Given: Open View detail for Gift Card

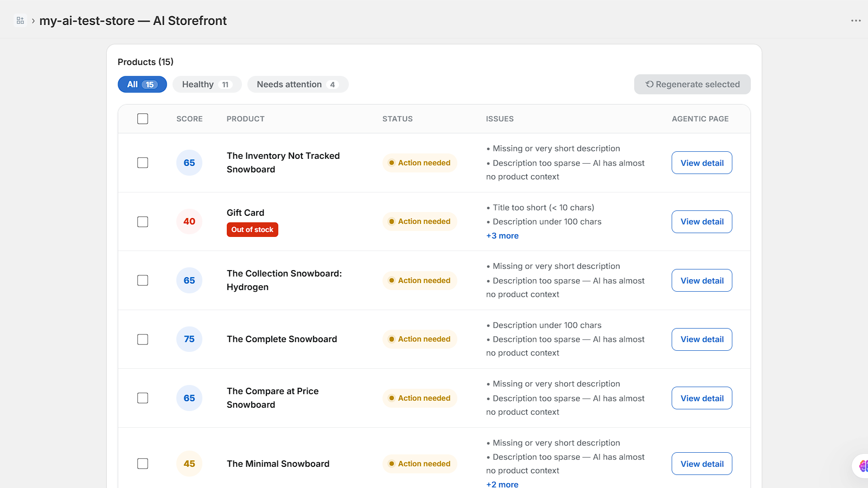Looking at the screenshot, I should point(702,222).
